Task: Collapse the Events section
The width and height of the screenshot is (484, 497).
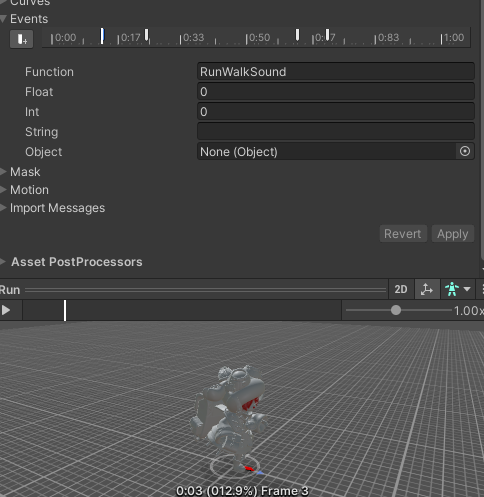Action: 3,19
